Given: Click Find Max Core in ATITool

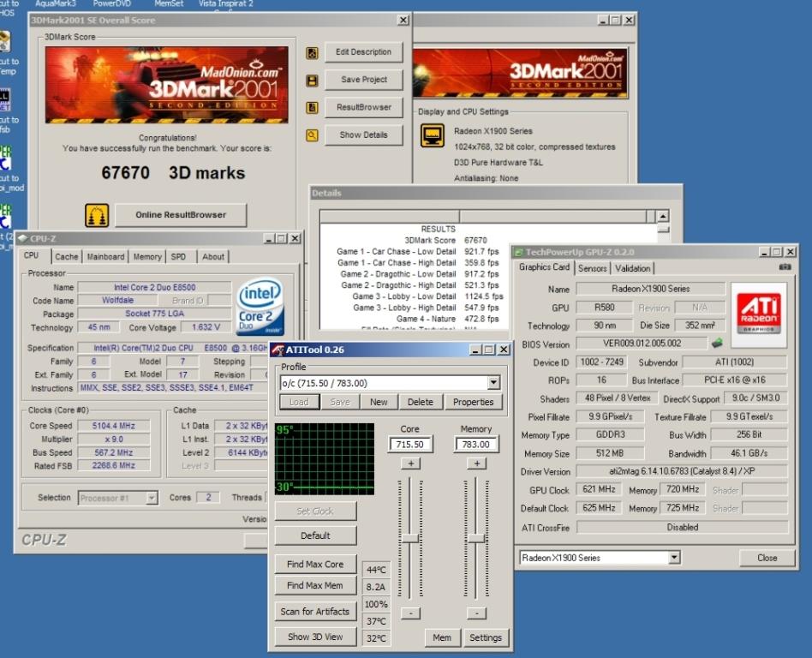Looking at the screenshot, I should (x=315, y=565).
